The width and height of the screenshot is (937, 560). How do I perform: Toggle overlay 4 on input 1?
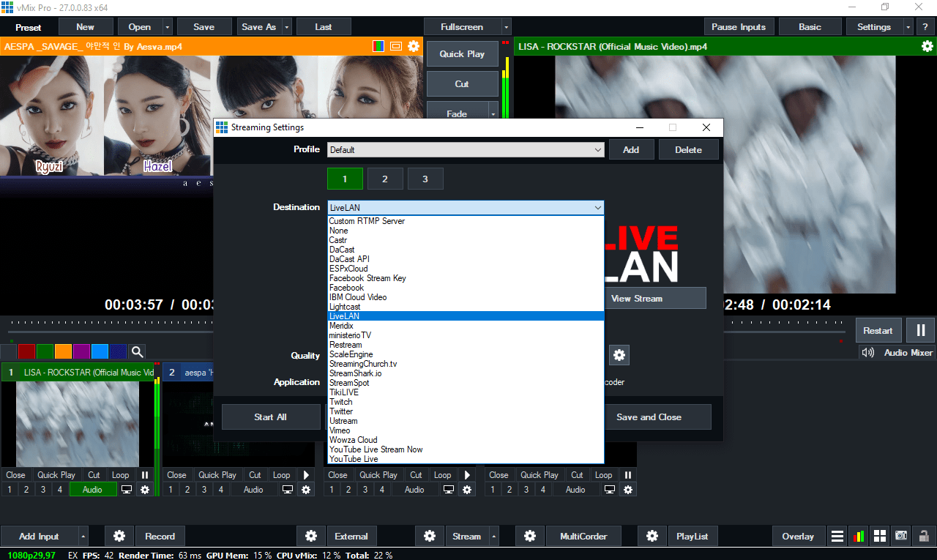[x=60, y=489]
